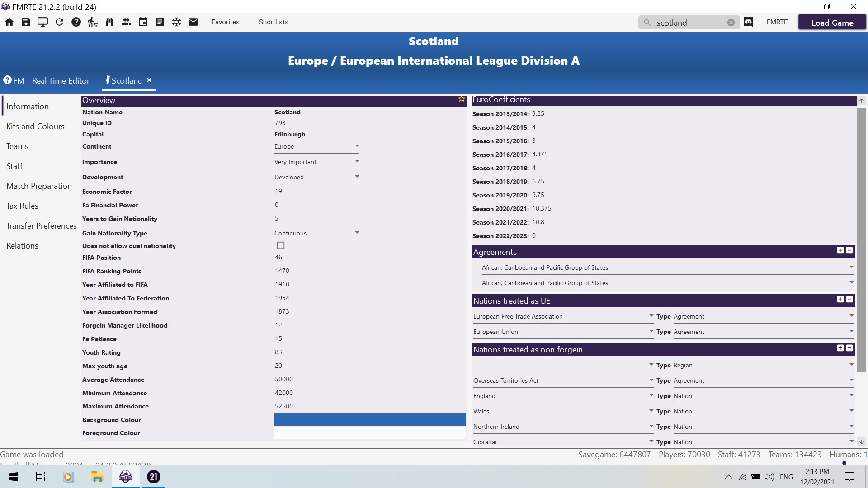Switch to FM - Real Time Editor tab
868x488 pixels.
(47, 80)
